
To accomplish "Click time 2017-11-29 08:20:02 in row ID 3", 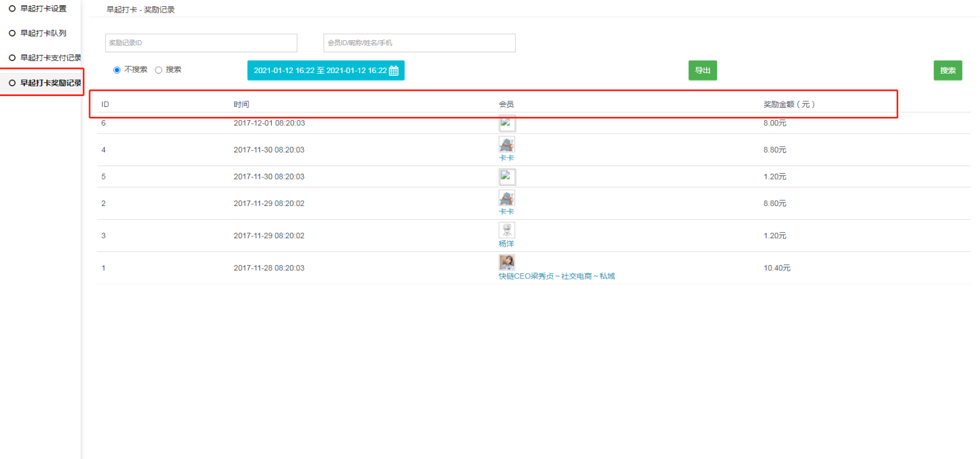I will click(x=269, y=236).
